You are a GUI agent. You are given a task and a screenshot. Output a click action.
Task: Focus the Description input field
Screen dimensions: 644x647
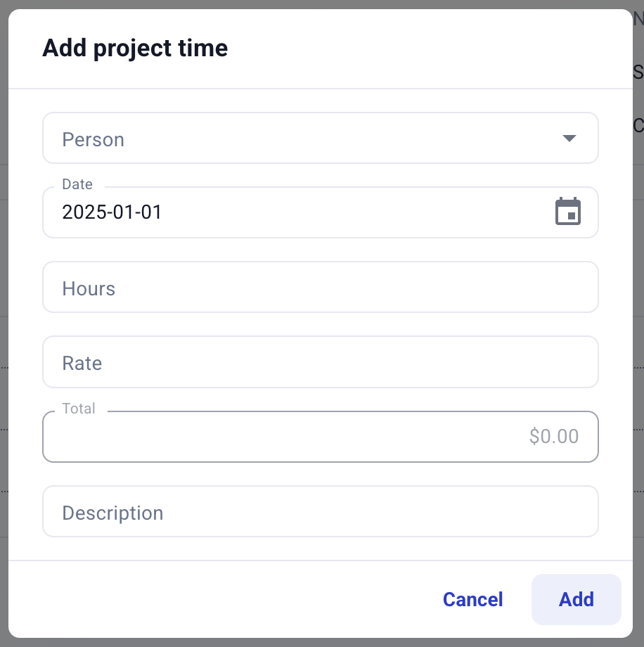320,511
